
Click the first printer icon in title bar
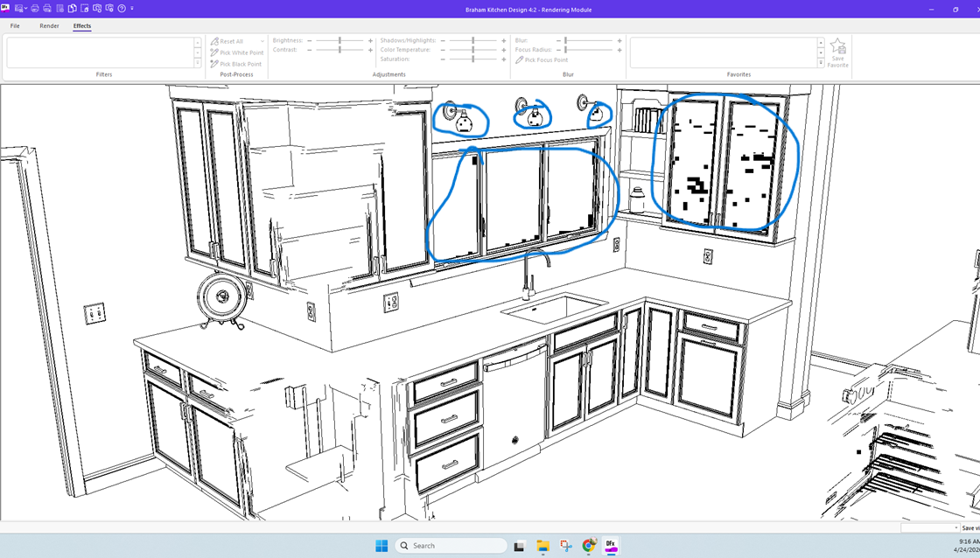tap(35, 9)
